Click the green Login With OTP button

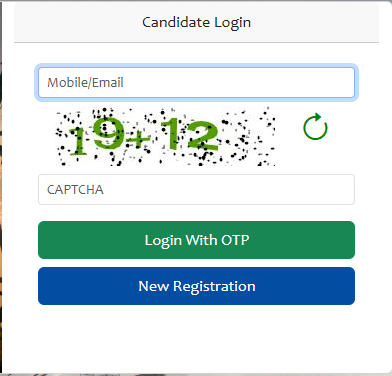point(196,240)
